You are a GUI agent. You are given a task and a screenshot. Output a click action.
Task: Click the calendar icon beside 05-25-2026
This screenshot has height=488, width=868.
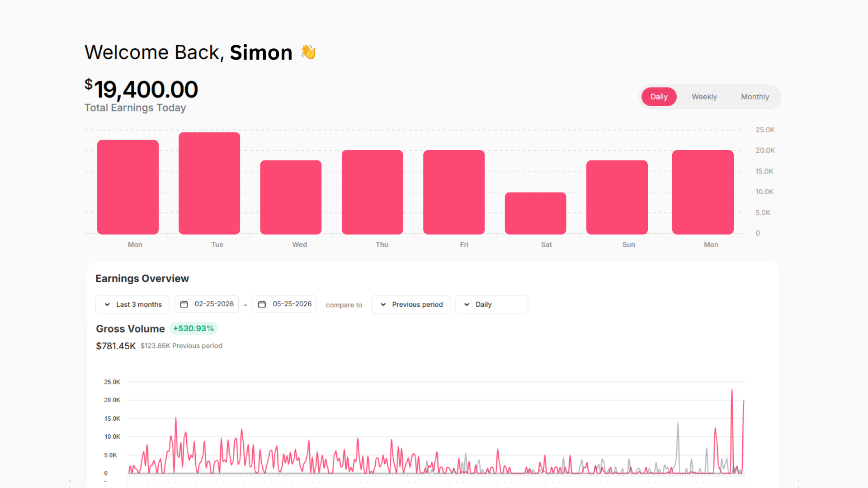(262, 304)
